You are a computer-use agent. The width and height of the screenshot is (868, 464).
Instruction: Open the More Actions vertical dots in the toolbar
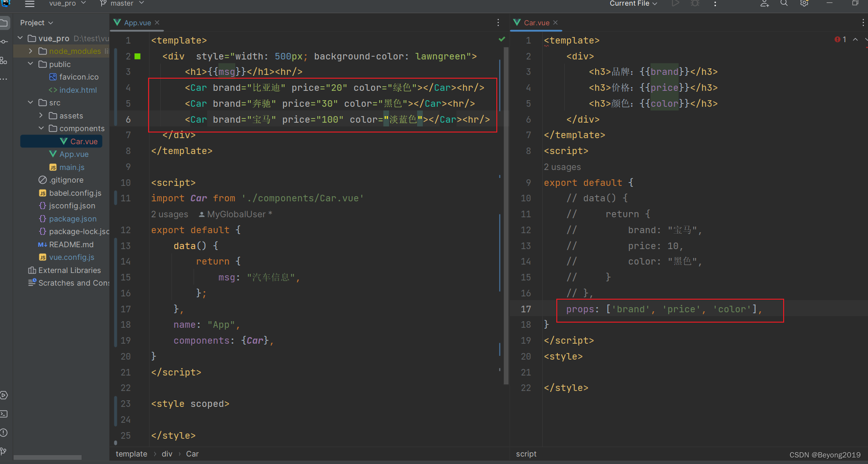[x=715, y=4]
